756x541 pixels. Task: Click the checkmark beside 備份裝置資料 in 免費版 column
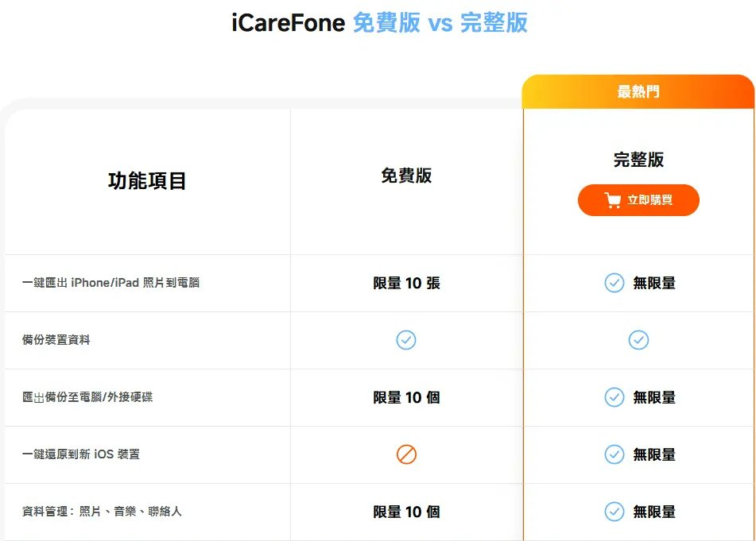405,340
